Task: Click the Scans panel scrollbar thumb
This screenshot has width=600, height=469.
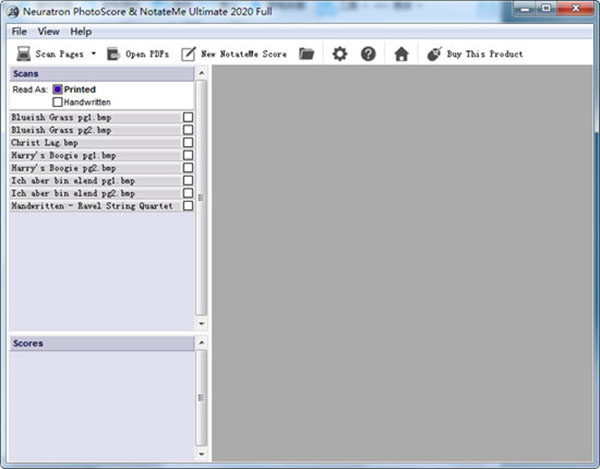Action: (201, 197)
